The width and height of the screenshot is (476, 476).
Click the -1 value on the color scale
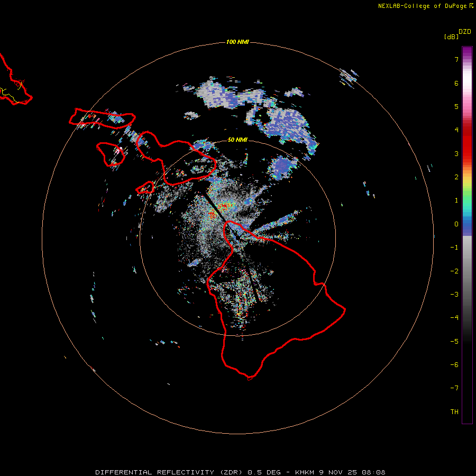tap(454, 248)
